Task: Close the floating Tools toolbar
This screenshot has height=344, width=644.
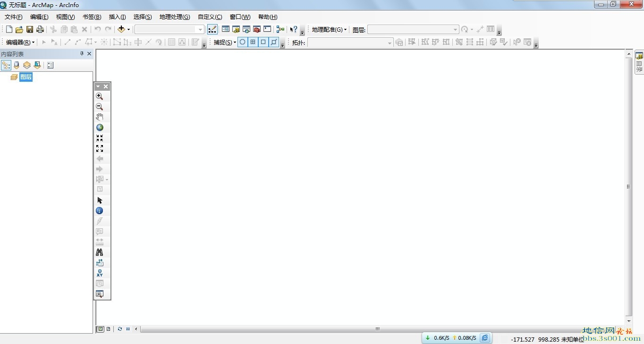Action: coord(106,86)
